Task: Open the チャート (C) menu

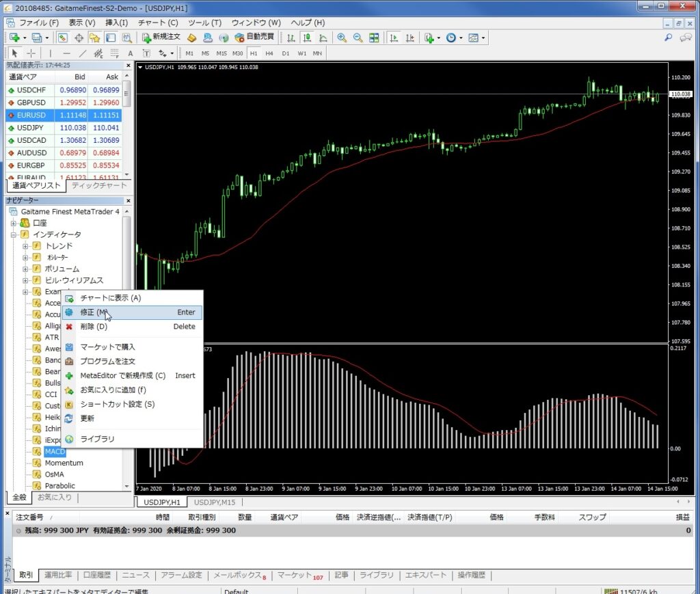Action: pyautogui.click(x=158, y=23)
